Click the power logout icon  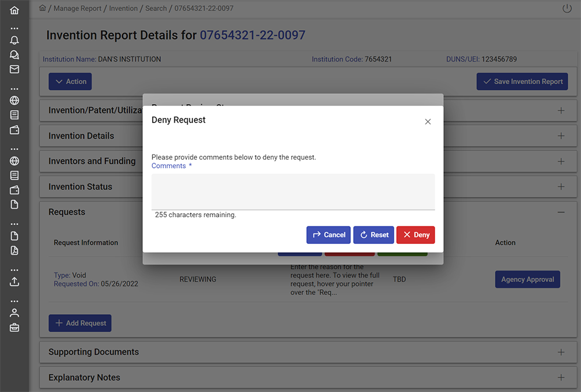coord(567,8)
